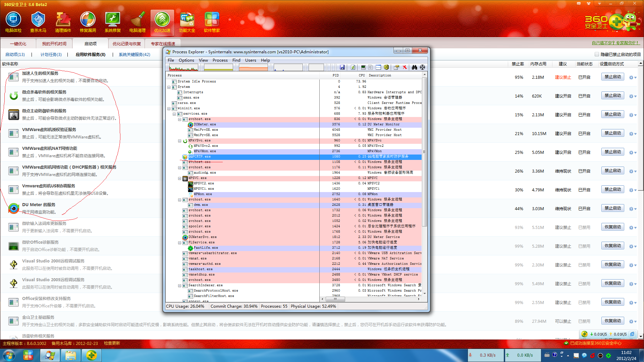644x362 pixels.
Task: Click the binoculars Find handle icon
Action: (x=415, y=67)
